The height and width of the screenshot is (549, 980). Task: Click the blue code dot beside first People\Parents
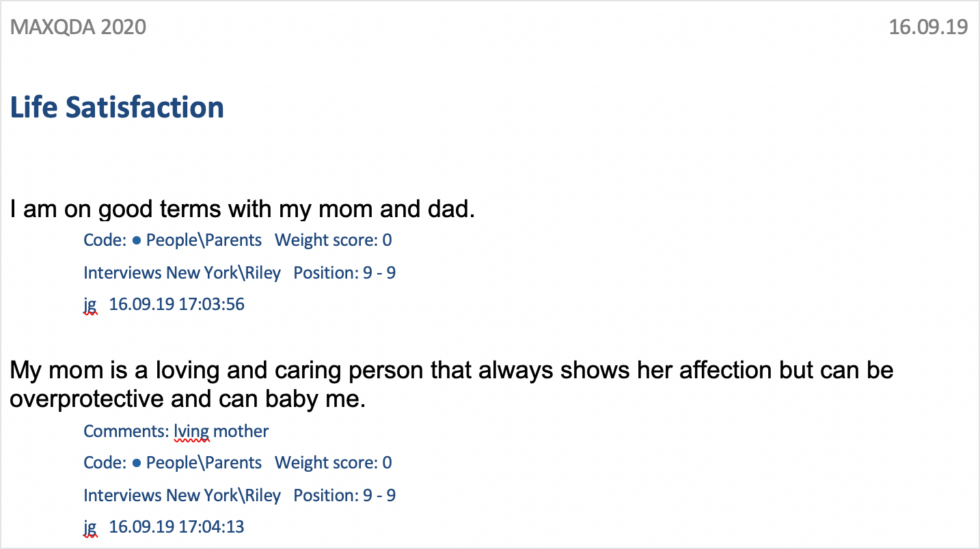coord(137,240)
